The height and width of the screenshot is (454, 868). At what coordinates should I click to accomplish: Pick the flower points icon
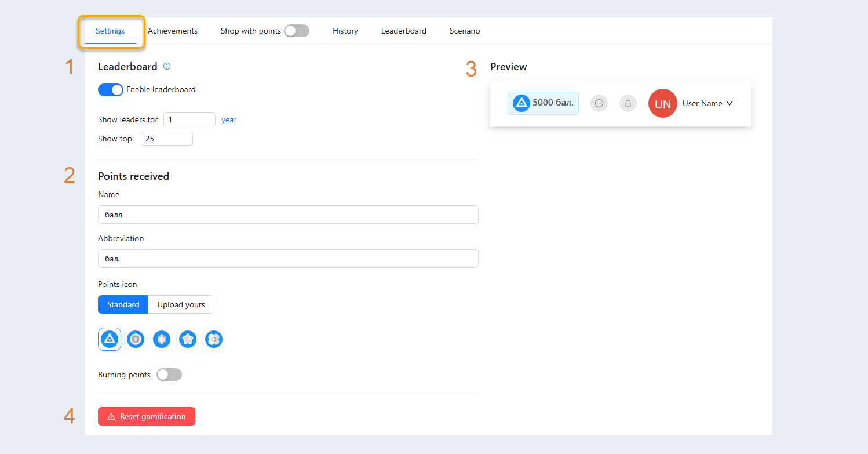click(x=214, y=339)
